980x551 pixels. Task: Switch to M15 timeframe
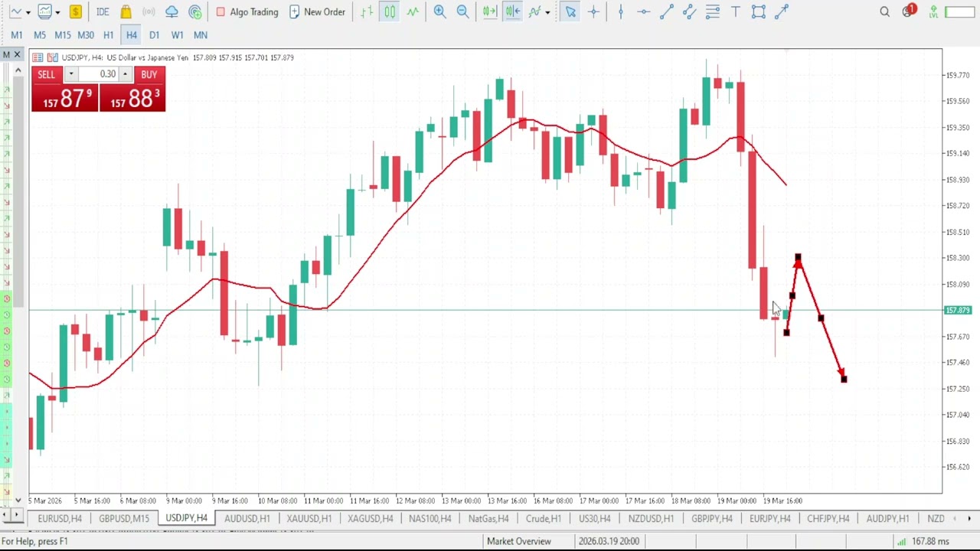[63, 35]
